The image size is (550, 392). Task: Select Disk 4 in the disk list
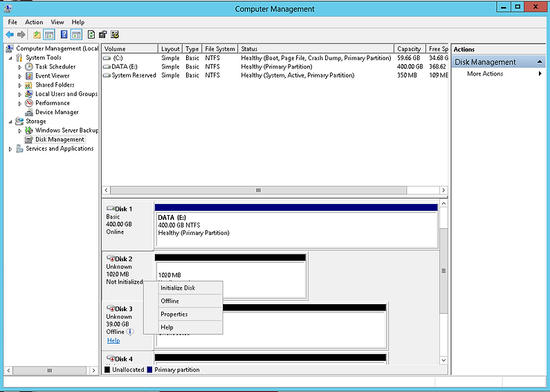click(128, 358)
